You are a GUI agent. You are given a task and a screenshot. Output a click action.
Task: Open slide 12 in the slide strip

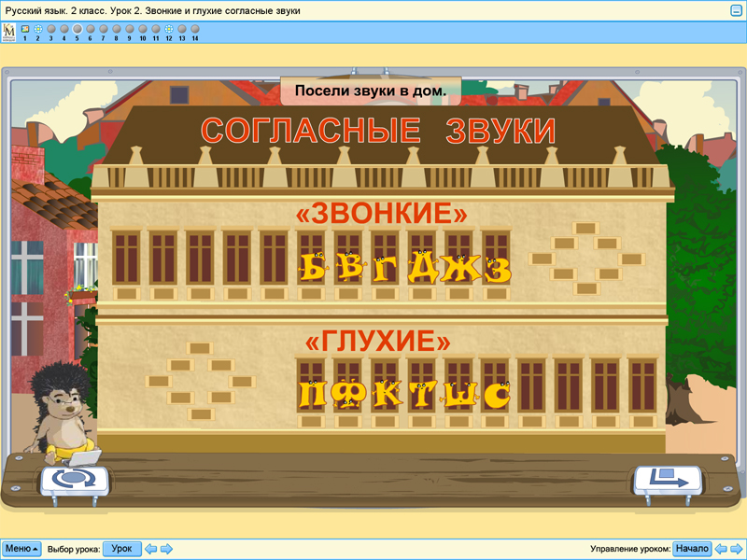click(169, 30)
